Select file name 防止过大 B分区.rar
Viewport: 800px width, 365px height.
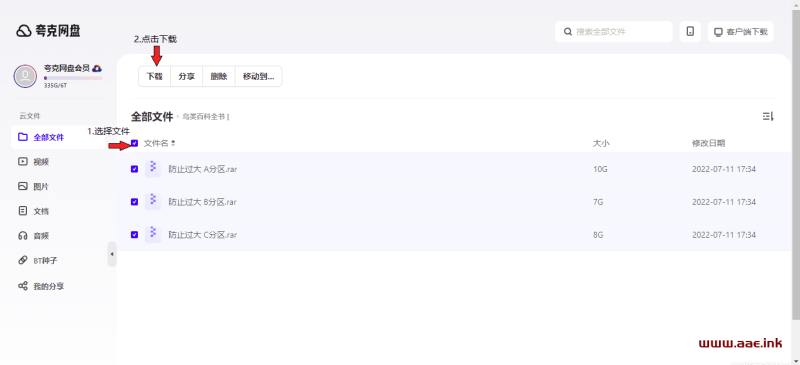tap(203, 202)
